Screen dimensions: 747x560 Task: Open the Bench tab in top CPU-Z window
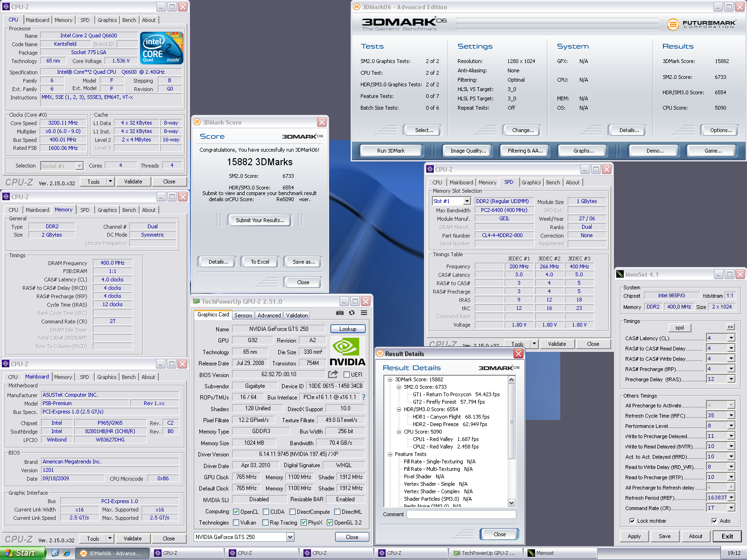click(129, 20)
